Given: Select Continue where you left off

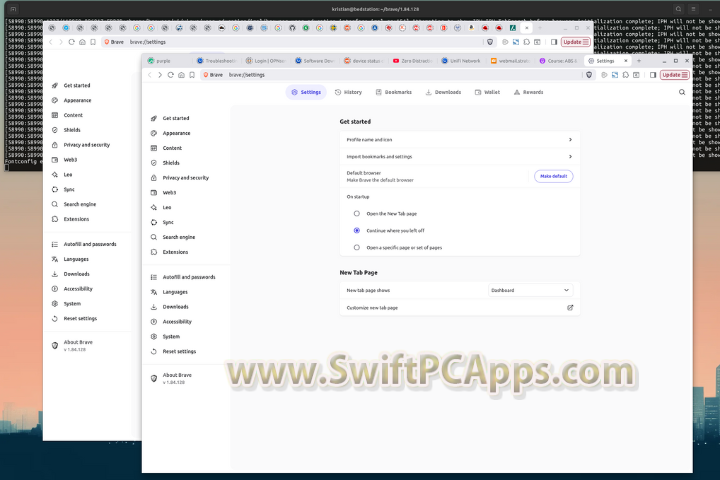Looking at the screenshot, I should (357, 231).
